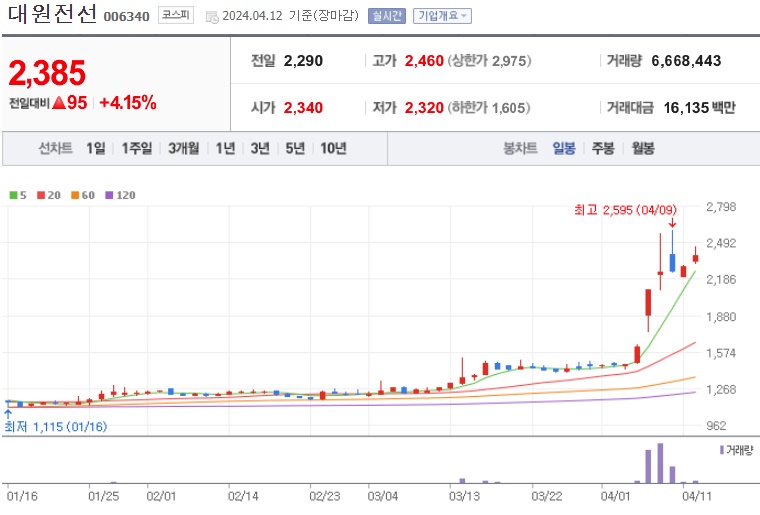Switch to 주봉 weekly candle chart
760x515 pixels.
point(603,148)
